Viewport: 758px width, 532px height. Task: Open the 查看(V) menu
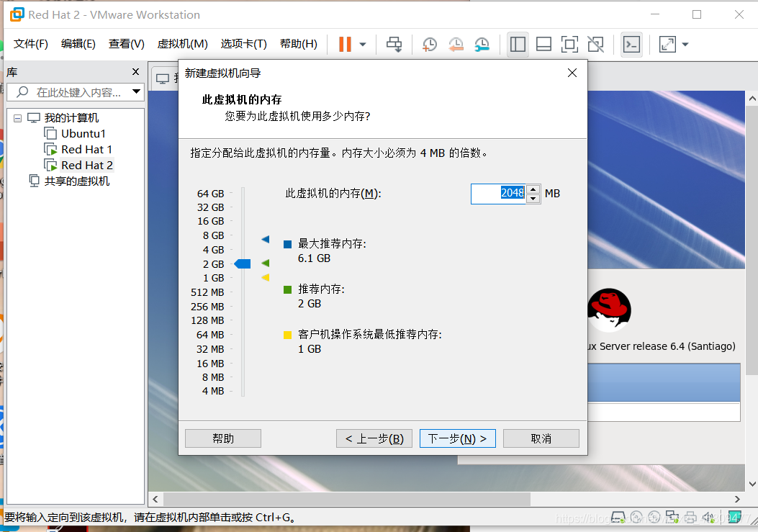tap(126, 44)
